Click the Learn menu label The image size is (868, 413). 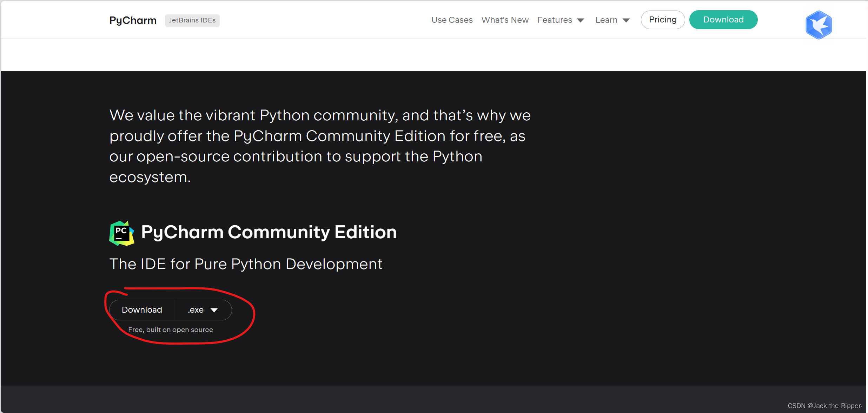pos(606,20)
